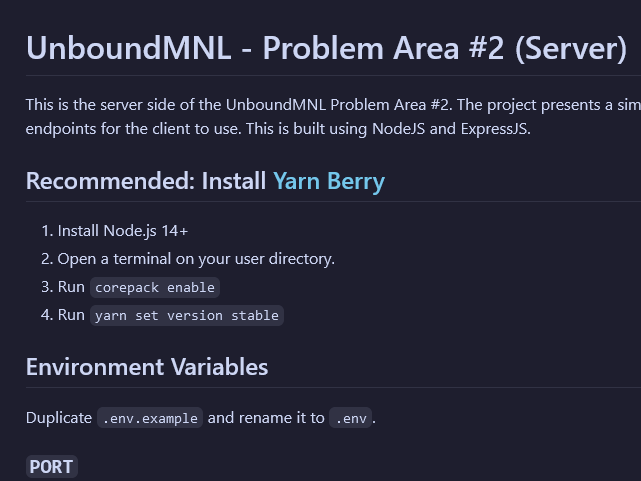The width and height of the screenshot is (641, 481).
Task: Click the 'and rename it to' text
Action: [266, 417]
